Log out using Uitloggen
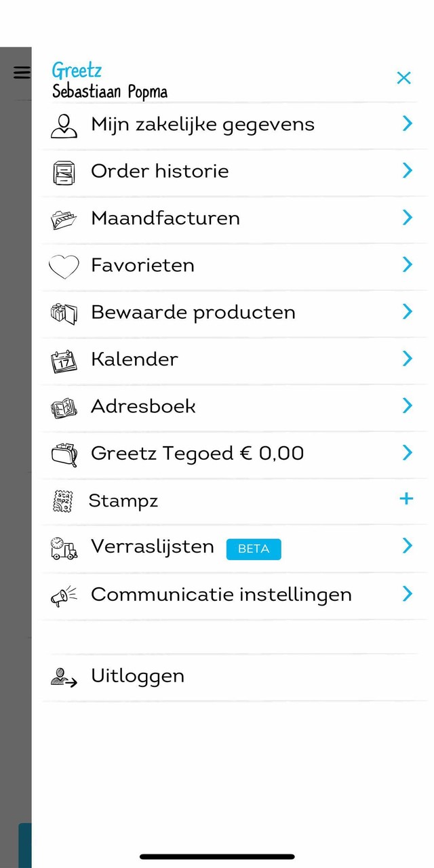Viewport: 434px width, 868px height. point(138,676)
